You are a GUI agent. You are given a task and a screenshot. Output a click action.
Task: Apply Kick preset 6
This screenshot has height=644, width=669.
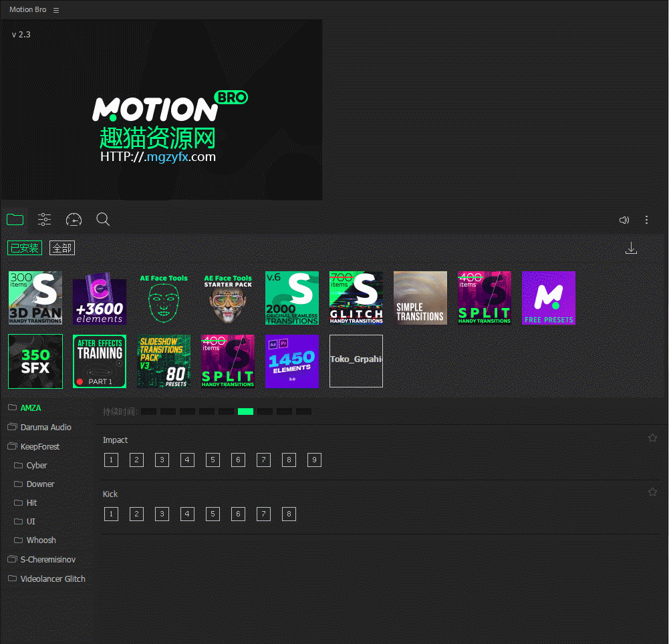238,514
